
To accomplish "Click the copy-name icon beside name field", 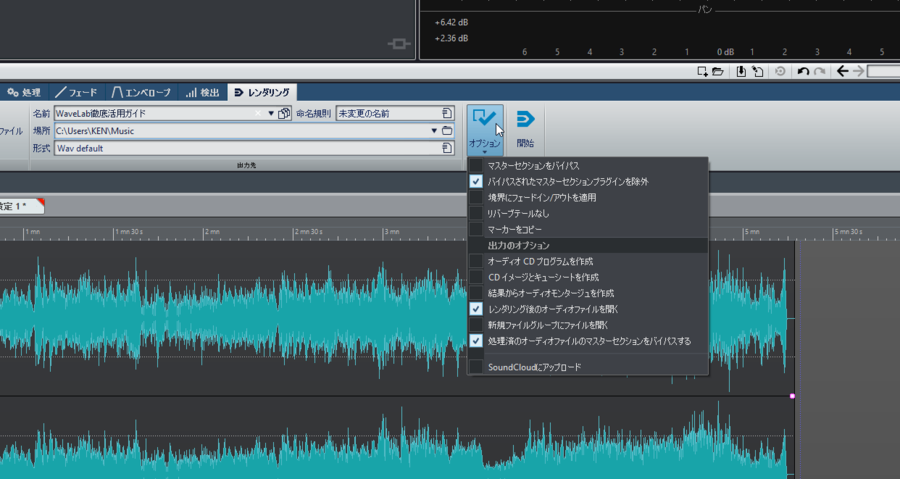I will coord(284,114).
